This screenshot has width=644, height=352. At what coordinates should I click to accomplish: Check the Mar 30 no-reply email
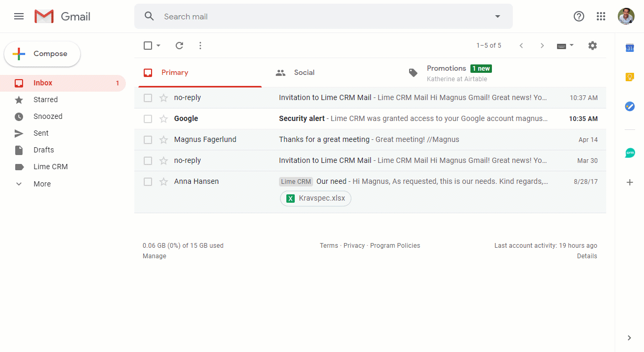(x=148, y=161)
